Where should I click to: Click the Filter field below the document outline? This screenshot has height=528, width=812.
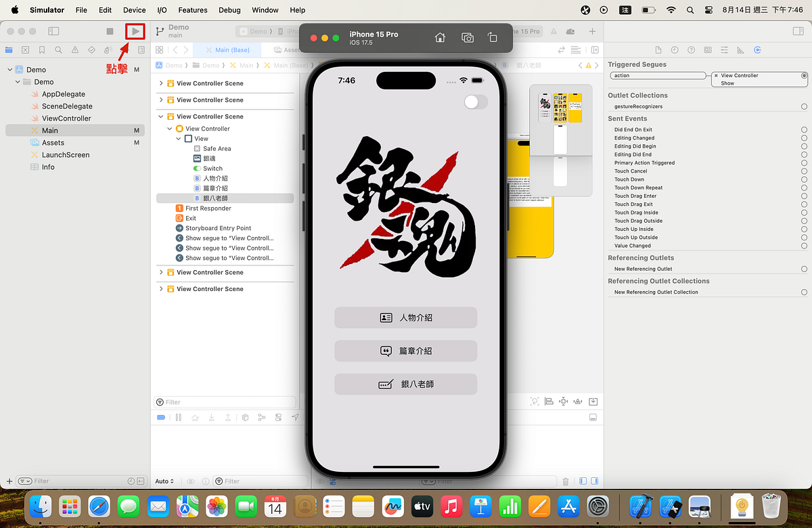click(x=223, y=401)
